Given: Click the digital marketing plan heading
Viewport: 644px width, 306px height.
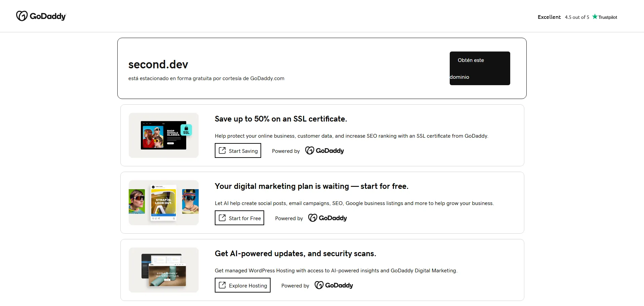Looking at the screenshot, I should click(311, 186).
